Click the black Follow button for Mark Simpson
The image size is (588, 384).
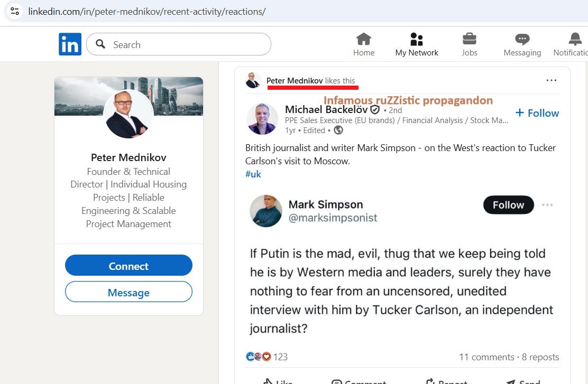pos(508,205)
